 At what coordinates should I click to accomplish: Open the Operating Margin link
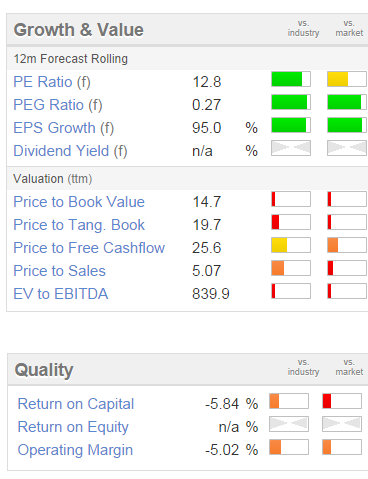tap(75, 450)
